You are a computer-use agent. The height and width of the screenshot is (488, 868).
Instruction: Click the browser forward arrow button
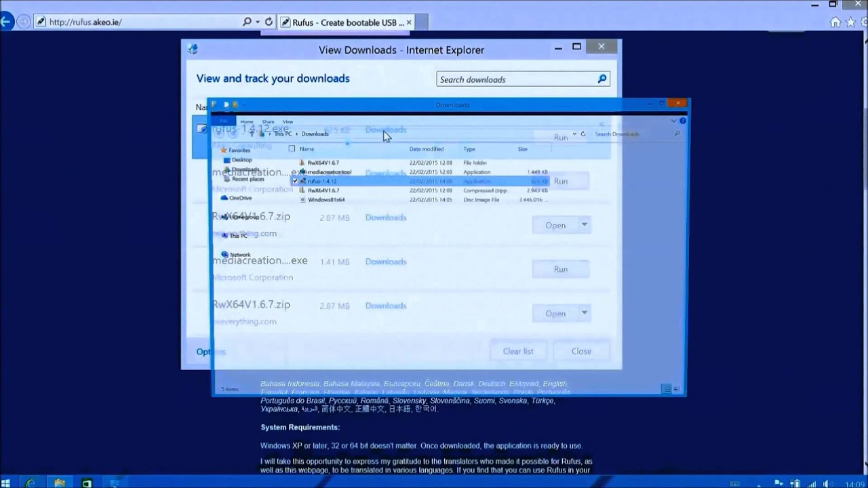pos(24,22)
